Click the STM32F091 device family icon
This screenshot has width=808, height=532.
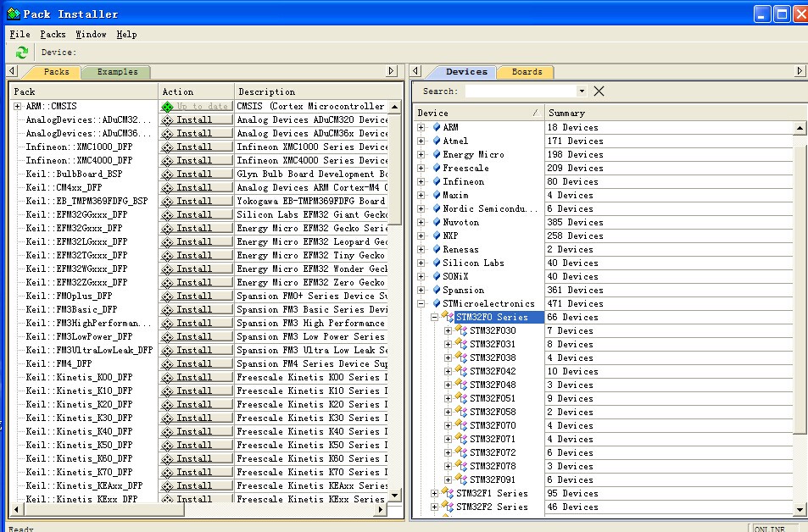tap(461, 479)
